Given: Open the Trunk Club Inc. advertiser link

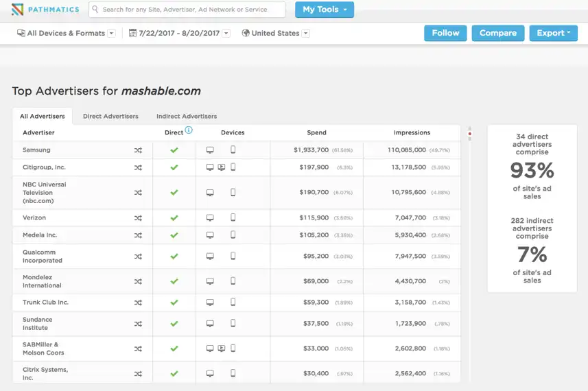Looking at the screenshot, I should pos(45,302).
